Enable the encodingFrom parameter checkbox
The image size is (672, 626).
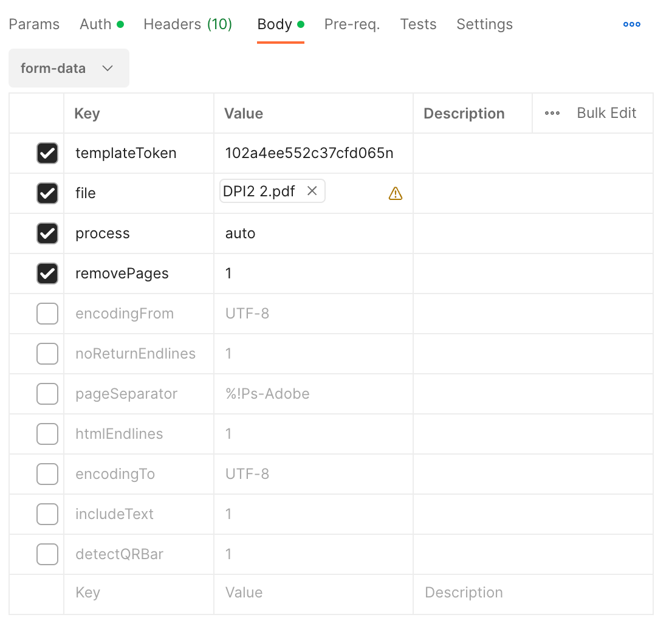point(47,314)
